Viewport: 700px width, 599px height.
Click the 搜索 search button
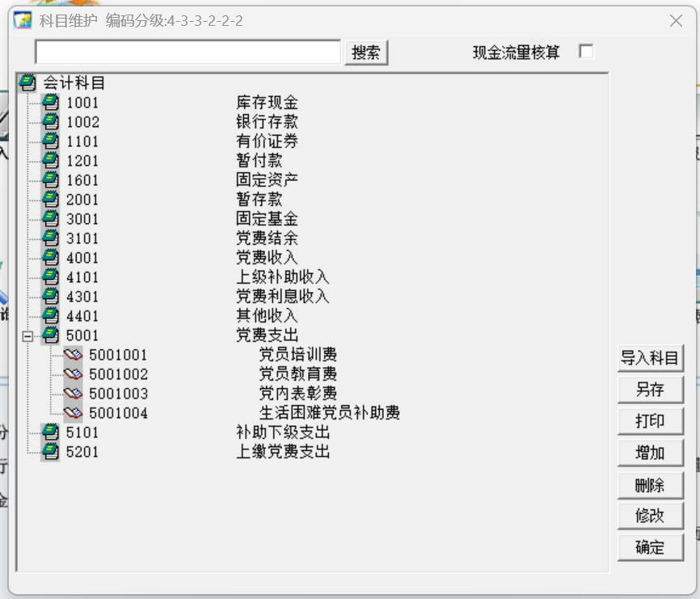click(366, 53)
